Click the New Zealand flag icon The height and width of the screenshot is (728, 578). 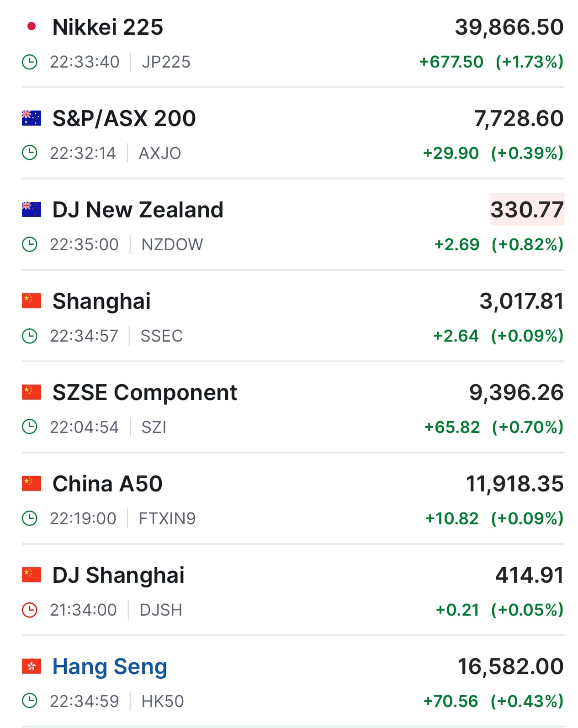[x=32, y=209]
